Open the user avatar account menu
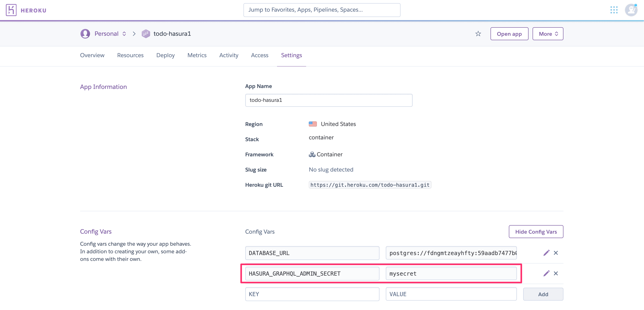The height and width of the screenshot is (310, 644). 631,10
